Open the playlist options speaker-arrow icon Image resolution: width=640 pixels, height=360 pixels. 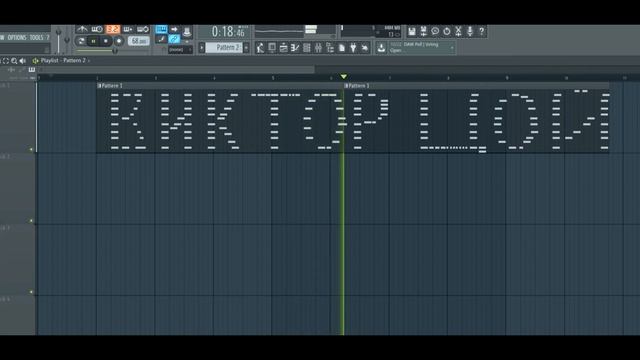tap(36, 61)
